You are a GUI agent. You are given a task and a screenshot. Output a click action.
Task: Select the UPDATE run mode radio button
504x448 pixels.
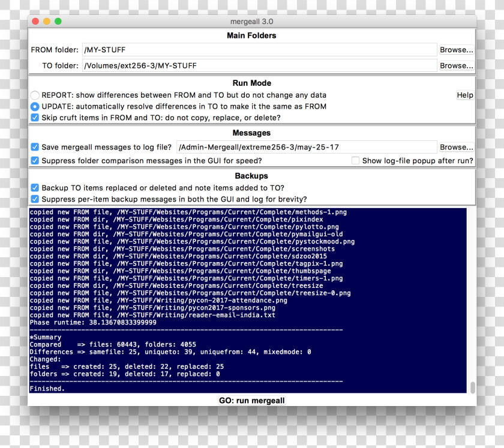35,106
